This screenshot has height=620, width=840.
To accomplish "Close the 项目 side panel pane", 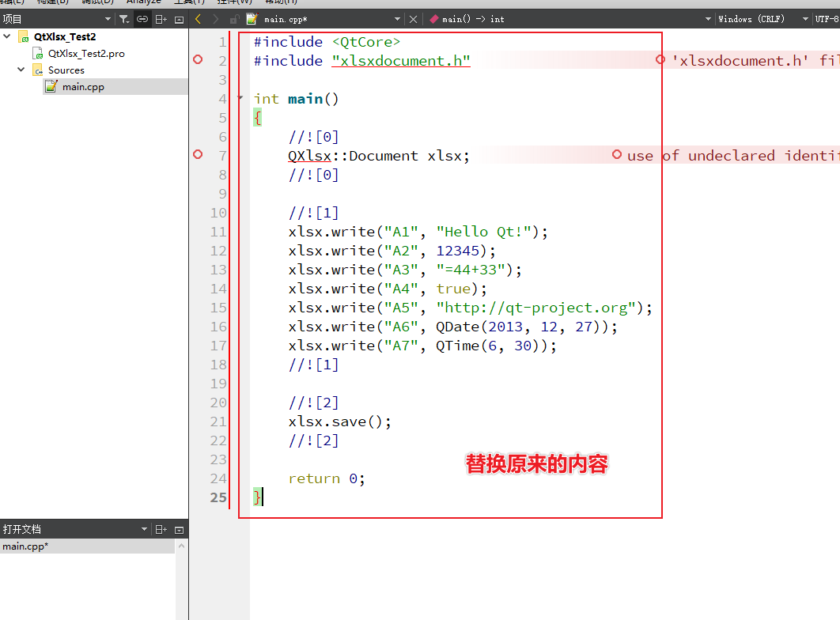I will pyautogui.click(x=180, y=20).
